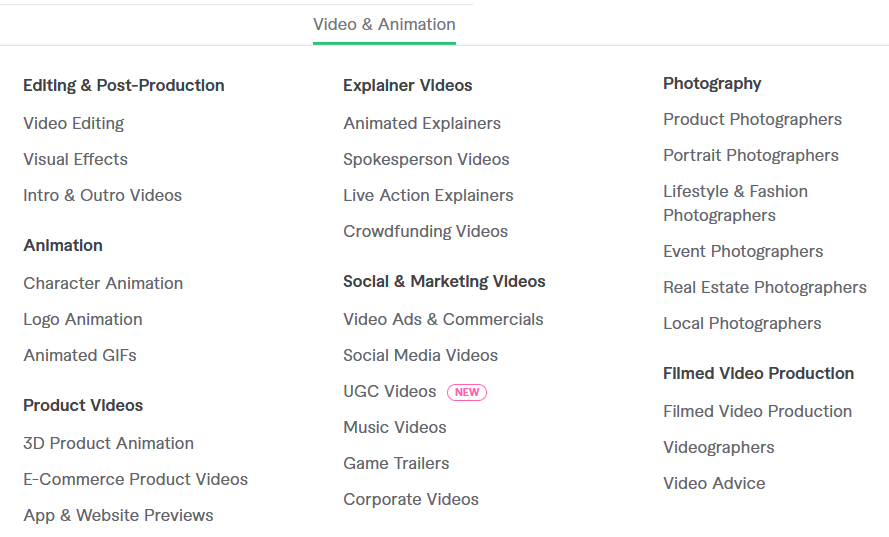Visit E-Commerce Product Videos

click(136, 479)
